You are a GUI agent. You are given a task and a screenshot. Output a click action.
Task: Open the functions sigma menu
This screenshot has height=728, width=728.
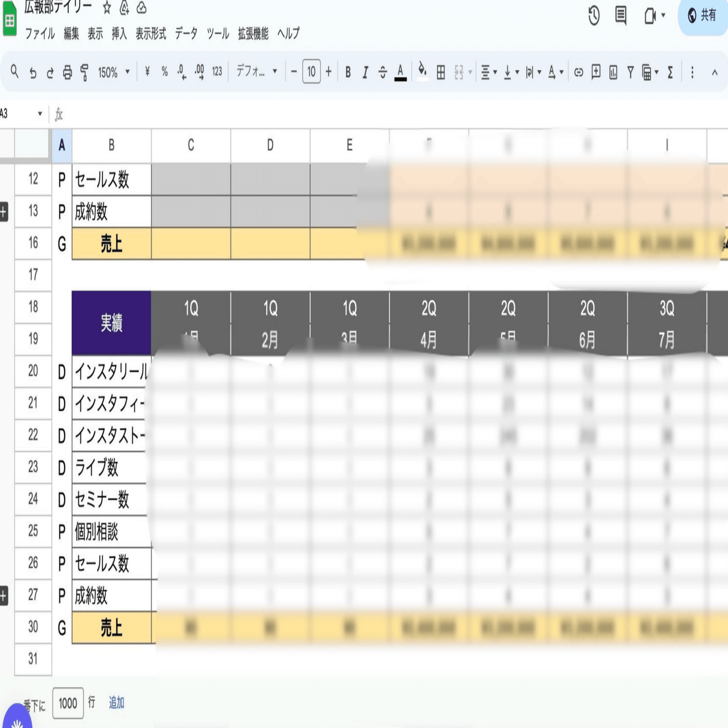pyautogui.click(x=670, y=72)
